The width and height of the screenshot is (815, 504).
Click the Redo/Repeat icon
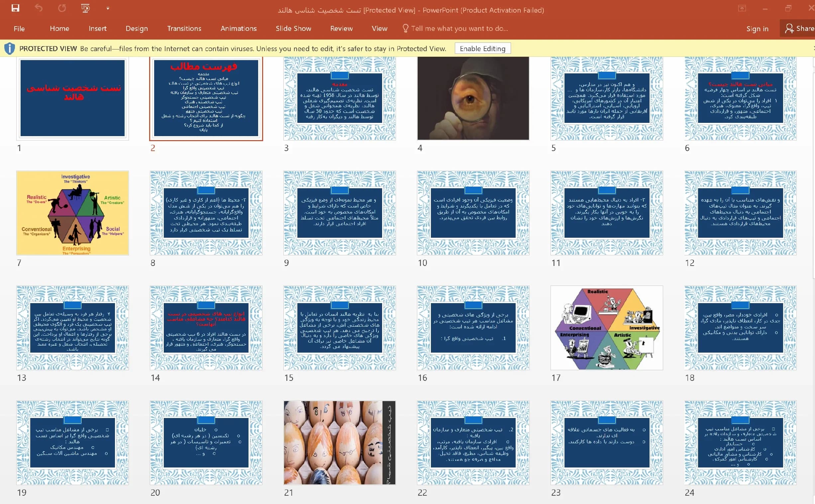point(62,8)
